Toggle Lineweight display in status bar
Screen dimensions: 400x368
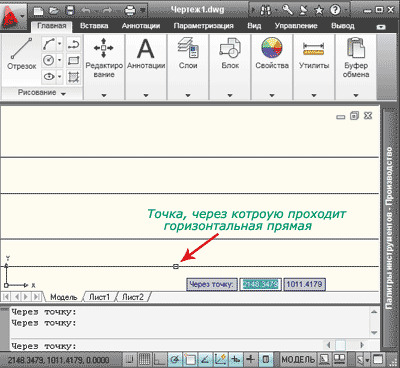(x=251, y=359)
